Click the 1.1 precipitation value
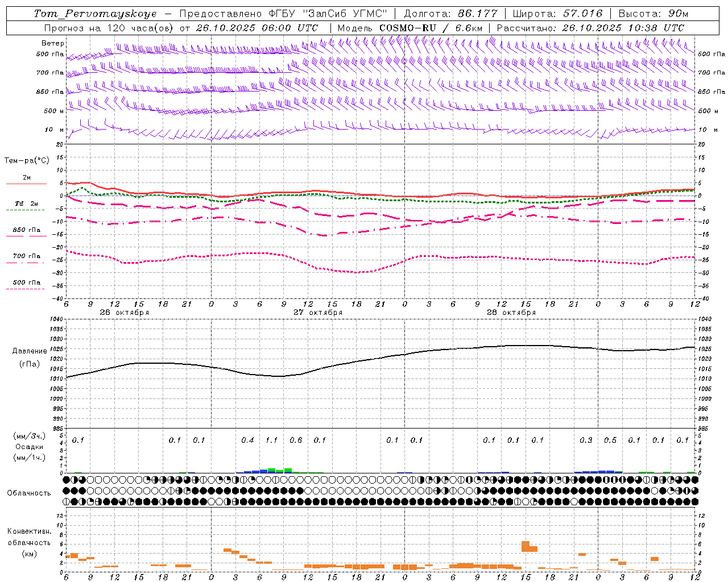 click(x=272, y=440)
